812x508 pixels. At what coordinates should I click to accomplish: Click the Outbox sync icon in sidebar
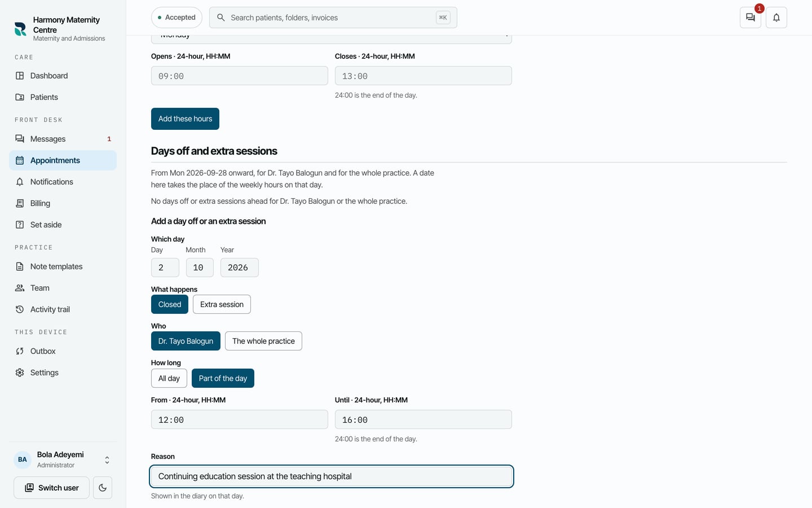click(x=20, y=351)
